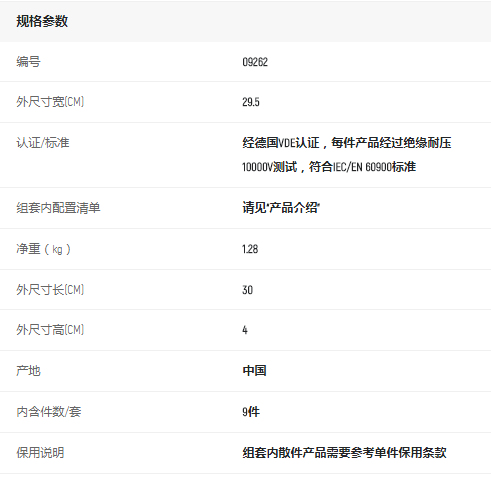Select the 净重 (kg) label
The height and width of the screenshot is (495, 491).
click(43, 249)
